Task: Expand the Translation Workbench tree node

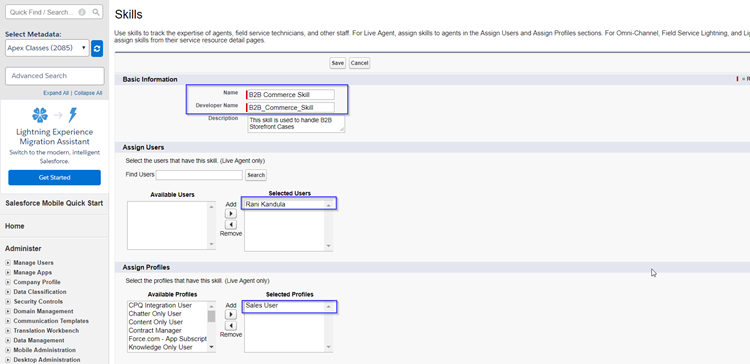Action: point(8,331)
